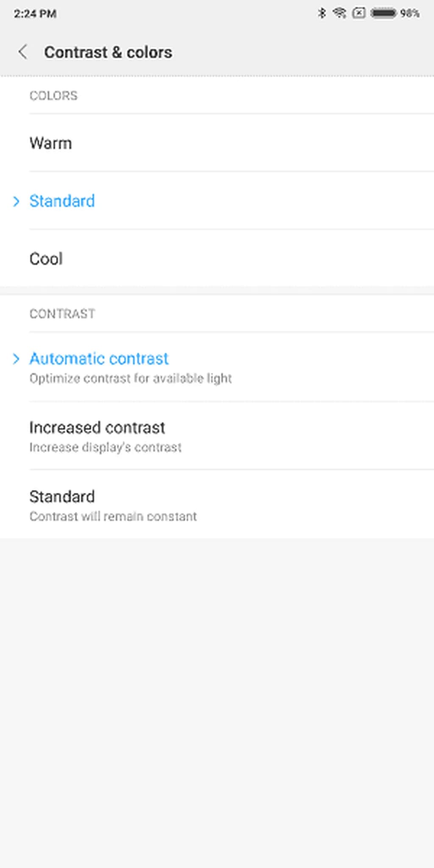Viewport: 434px width, 868px height.
Task: Tap the blue chevron beside Standard color
Action: [16, 201]
